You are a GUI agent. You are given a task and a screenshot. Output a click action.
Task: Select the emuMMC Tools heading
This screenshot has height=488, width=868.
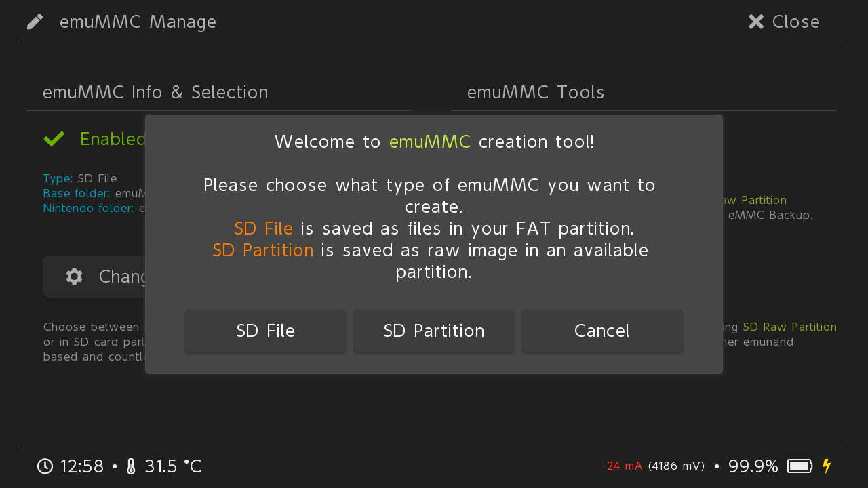point(536,92)
